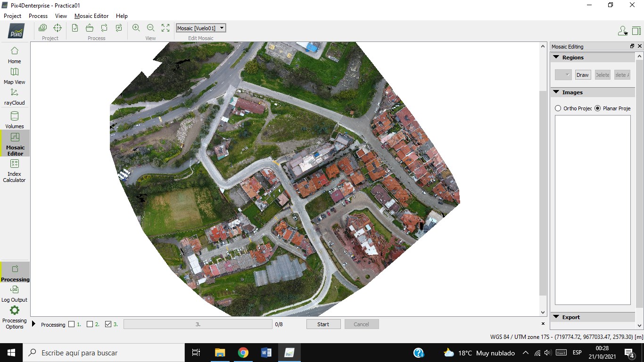The height and width of the screenshot is (362, 644).
Task: Click the Draw region button
Action: pyautogui.click(x=583, y=75)
